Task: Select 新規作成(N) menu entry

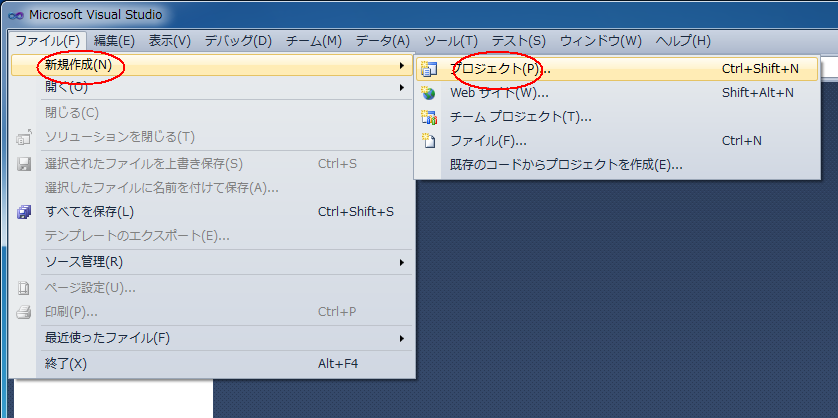Action: click(213, 65)
